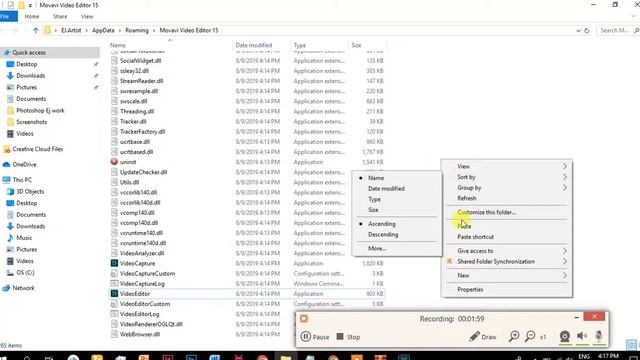Choose Ascending sort order

[x=382, y=224]
